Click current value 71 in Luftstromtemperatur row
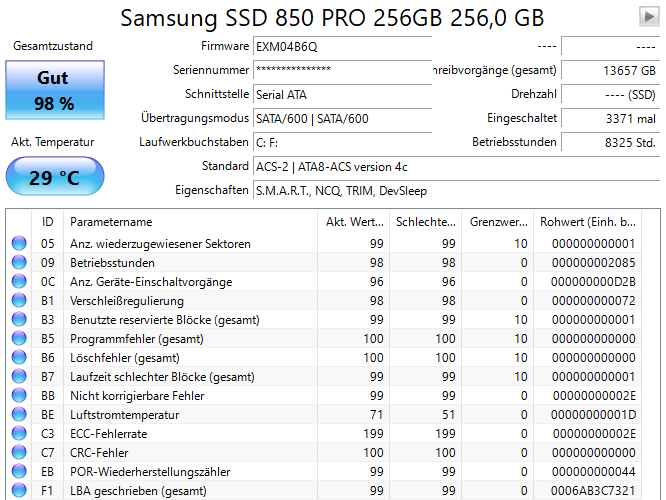This screenshot has width=666, height=500. coord(376,415)
